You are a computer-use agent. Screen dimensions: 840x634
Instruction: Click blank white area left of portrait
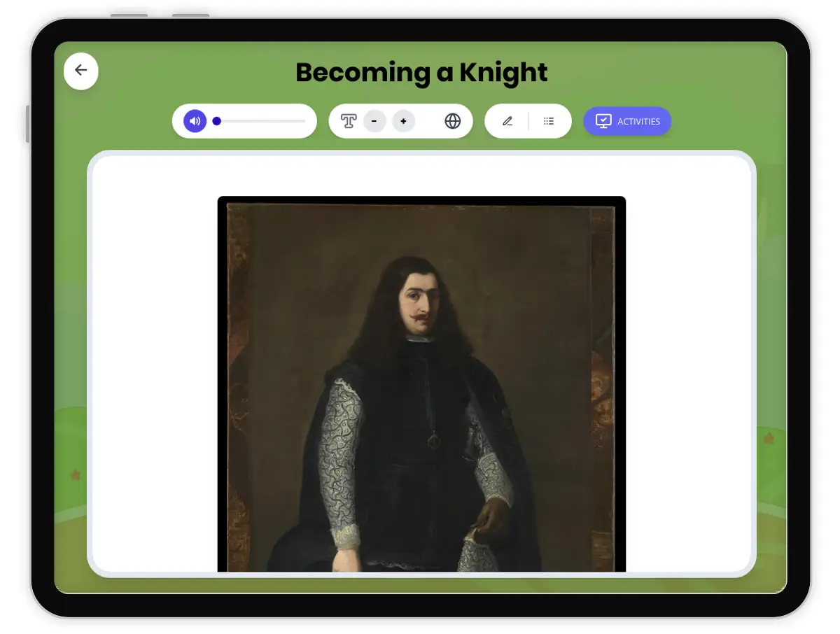click(154, 364)
